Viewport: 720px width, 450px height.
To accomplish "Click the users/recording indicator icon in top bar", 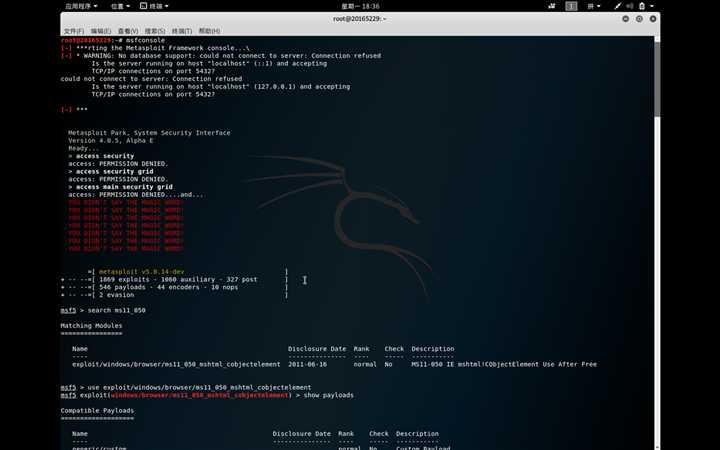I will (x=551, y=6).
